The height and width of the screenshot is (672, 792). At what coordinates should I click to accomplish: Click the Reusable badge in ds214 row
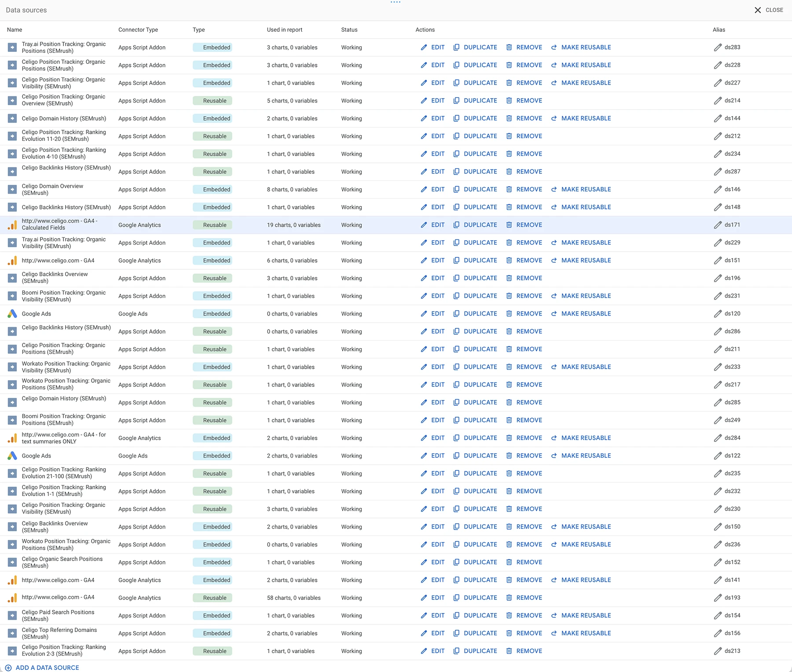pyautogui.click(x=213, y=101)
